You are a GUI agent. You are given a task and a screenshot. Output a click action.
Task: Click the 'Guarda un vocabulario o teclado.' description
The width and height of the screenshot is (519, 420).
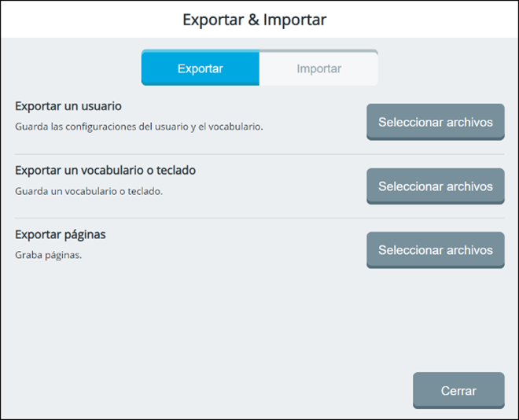(89, 190)
